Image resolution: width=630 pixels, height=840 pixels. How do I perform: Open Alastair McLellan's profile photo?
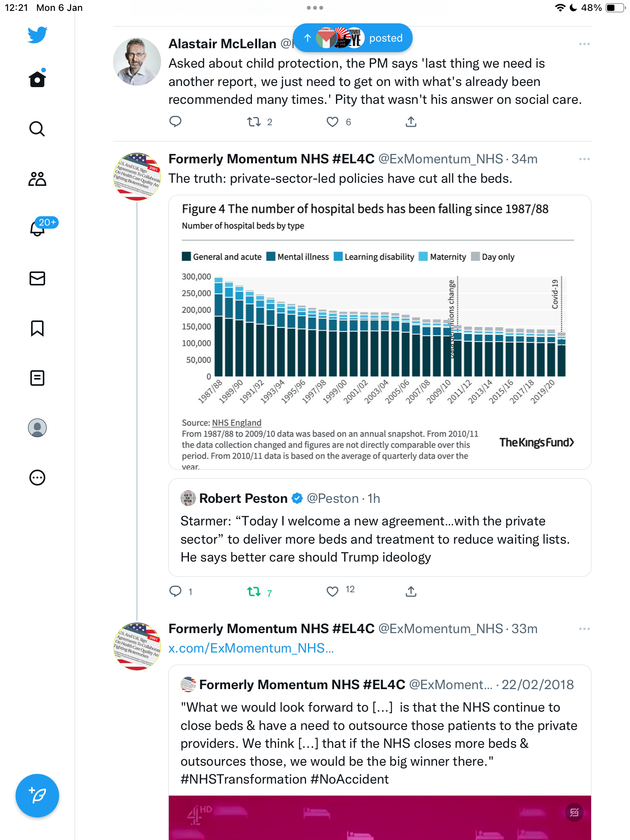(137, 61)
